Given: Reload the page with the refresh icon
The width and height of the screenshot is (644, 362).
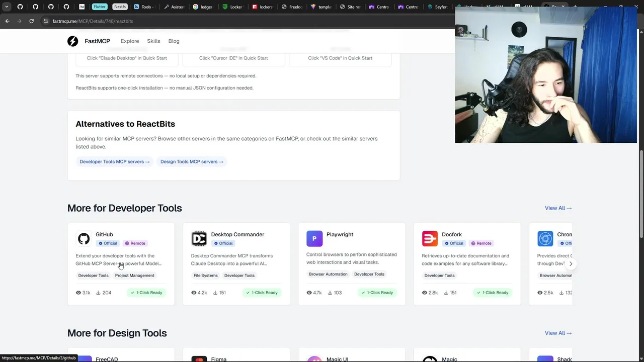Looking at the screenshot, I should point(31,21).
